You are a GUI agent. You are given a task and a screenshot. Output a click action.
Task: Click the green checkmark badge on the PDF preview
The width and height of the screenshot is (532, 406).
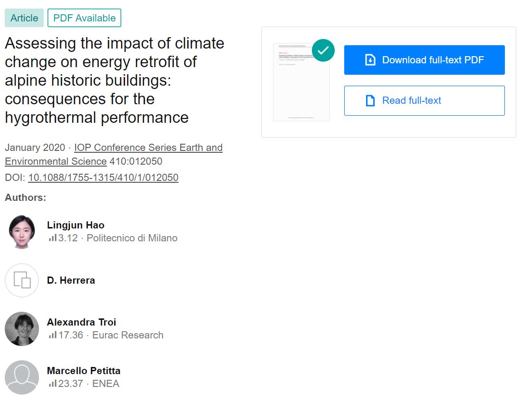point(323,50)
